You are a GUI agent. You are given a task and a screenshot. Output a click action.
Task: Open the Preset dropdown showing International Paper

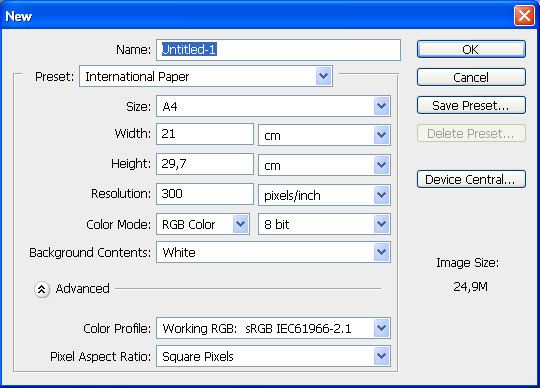206,76
